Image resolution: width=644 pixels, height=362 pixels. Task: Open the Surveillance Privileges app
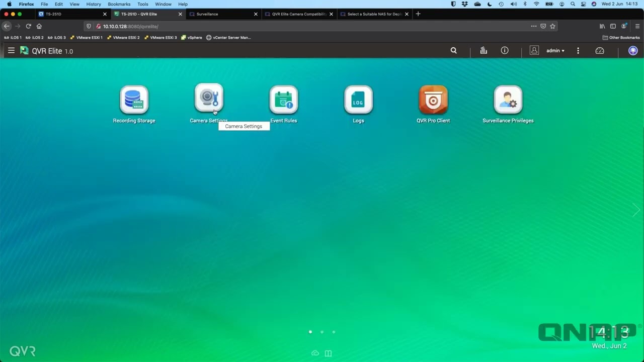pos(508,100)
